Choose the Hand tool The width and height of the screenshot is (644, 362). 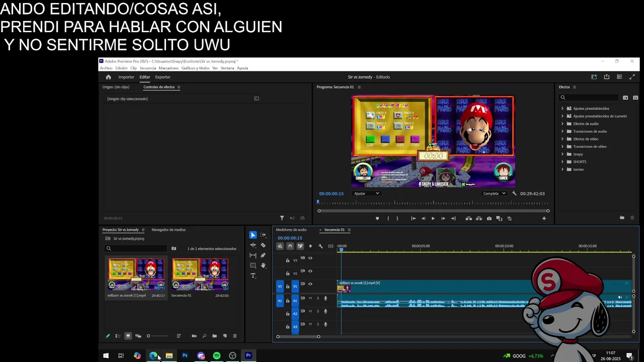(263, 265)
